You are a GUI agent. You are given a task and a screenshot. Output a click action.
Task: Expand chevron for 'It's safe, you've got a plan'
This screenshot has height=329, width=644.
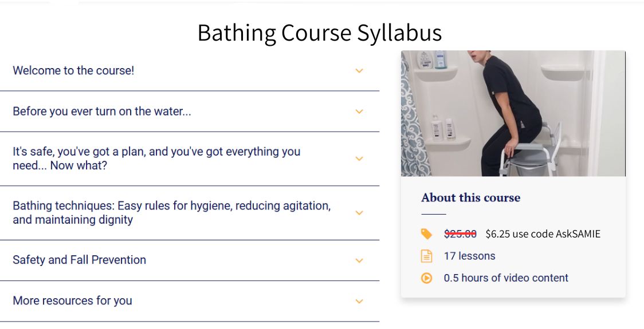pyautogui.click(x=359, y=158)
